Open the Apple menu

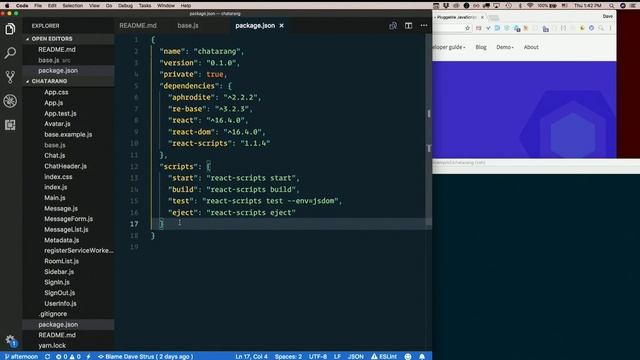pyautogui.click(x=7, y=6)
